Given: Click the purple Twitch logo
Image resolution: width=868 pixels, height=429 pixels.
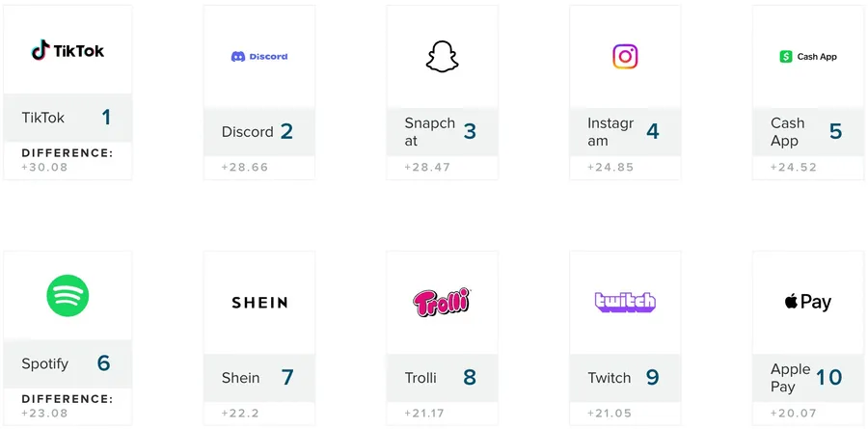Looking at the screenshot, I should tap(625, 302).
